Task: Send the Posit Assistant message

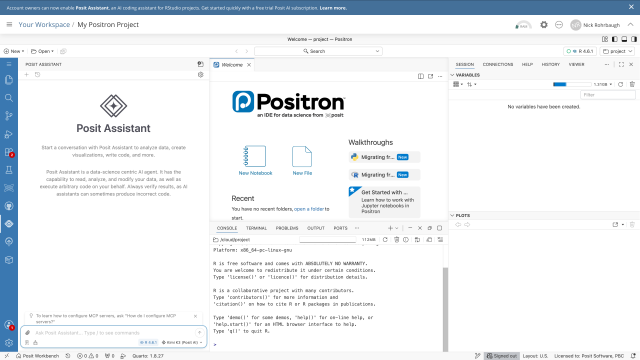Action: pyautogui.click(x=199, y=333)
